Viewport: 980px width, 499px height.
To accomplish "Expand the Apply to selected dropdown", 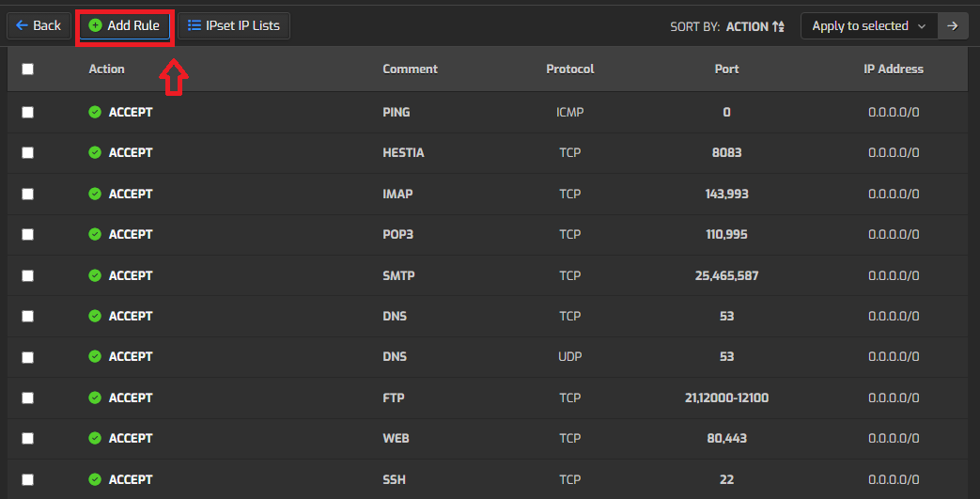I will click(x=868, y=26).
